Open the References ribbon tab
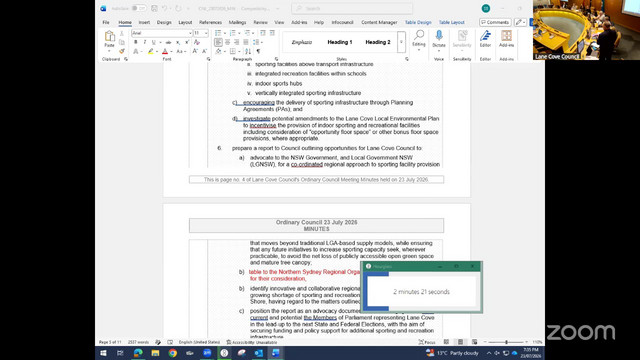The width and height of the screenshot is (640, 360). [x=210, y=22]
